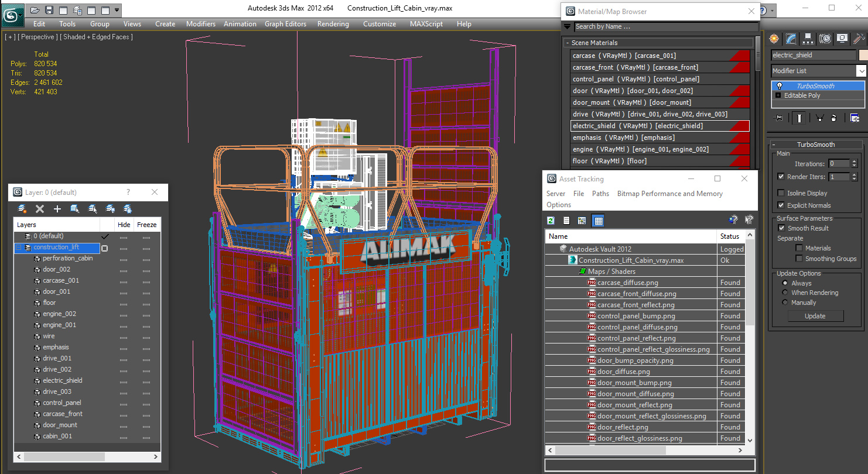Viewport: 868px width, 474px height.
Task: Click Add Selected Objects plus icon in Layer dialog
Action: [57, 209]
